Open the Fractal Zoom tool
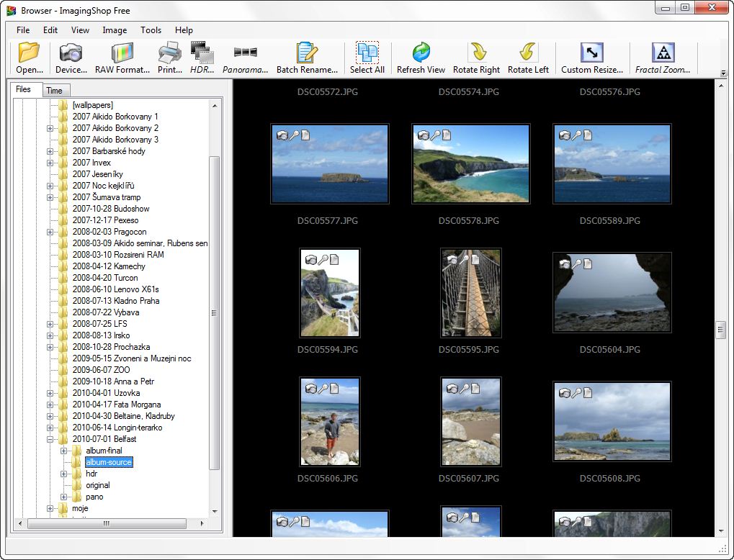Screen dimensions: 734x560 663,58
